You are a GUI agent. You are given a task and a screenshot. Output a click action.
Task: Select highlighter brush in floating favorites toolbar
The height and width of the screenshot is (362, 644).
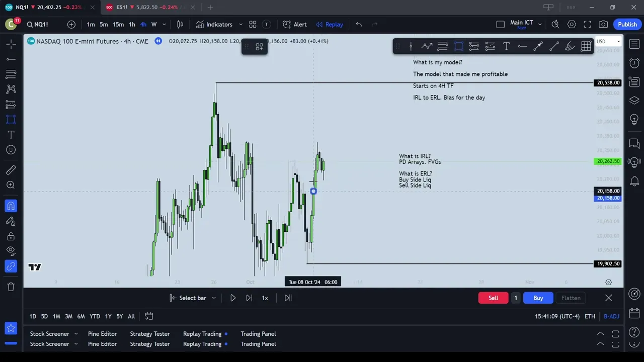point(570,46)
